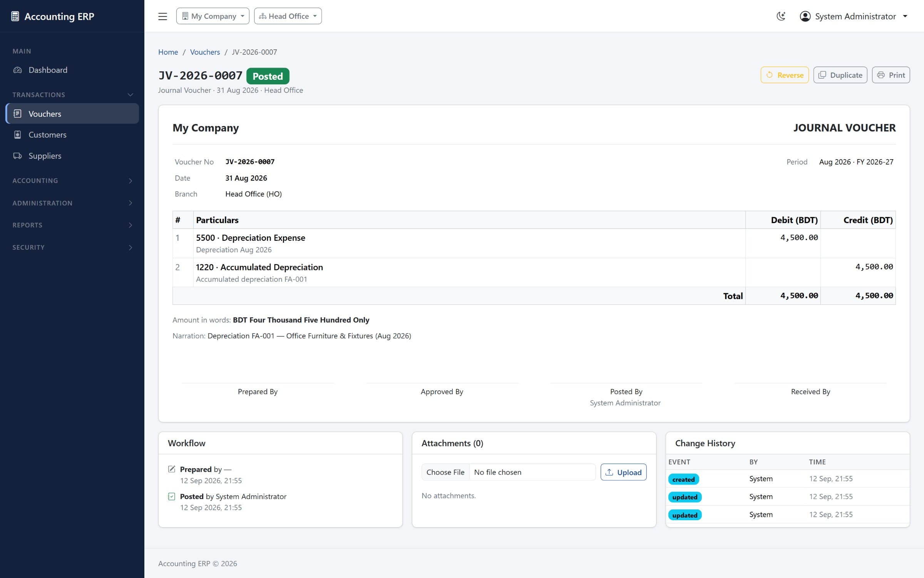Screen dimensions: 924x578
Task: Open Suppliers in the sidebar
Action: tap(72, 156)
